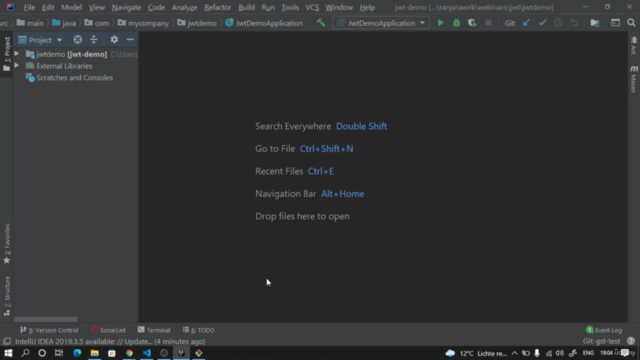
Task: Open the Analyze menu
Action: 184,7
